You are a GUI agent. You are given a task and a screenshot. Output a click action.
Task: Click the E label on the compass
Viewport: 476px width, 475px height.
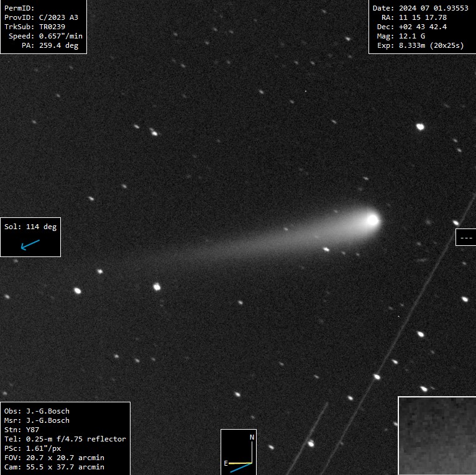pyautogui.click(x=226, y=463)
